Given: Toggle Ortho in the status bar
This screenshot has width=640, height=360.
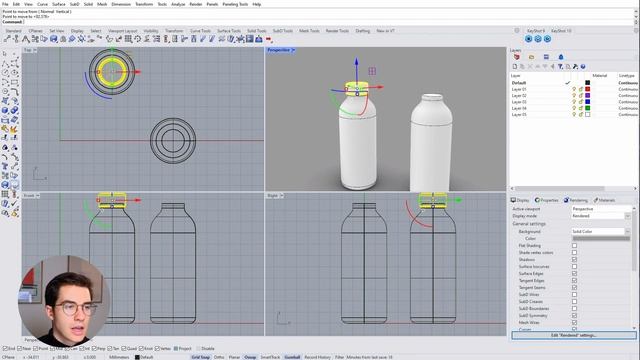Looking at the screenshot, I should [219, 357].
